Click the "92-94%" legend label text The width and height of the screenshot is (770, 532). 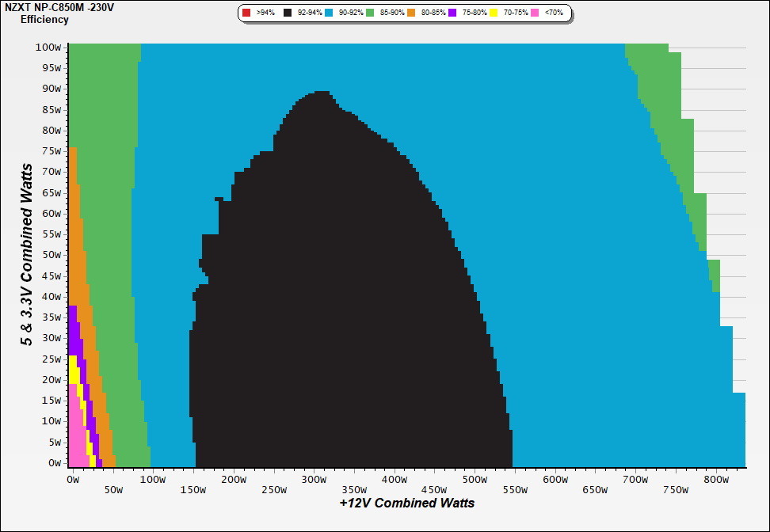(308, 13)
